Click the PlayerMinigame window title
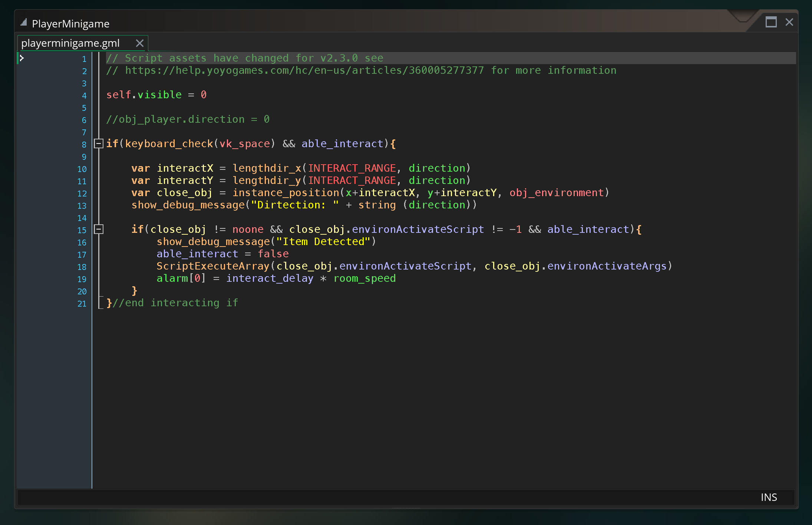The height and width of the screenshot is (525, 812). pyautogui.click(x=70, y=24)
